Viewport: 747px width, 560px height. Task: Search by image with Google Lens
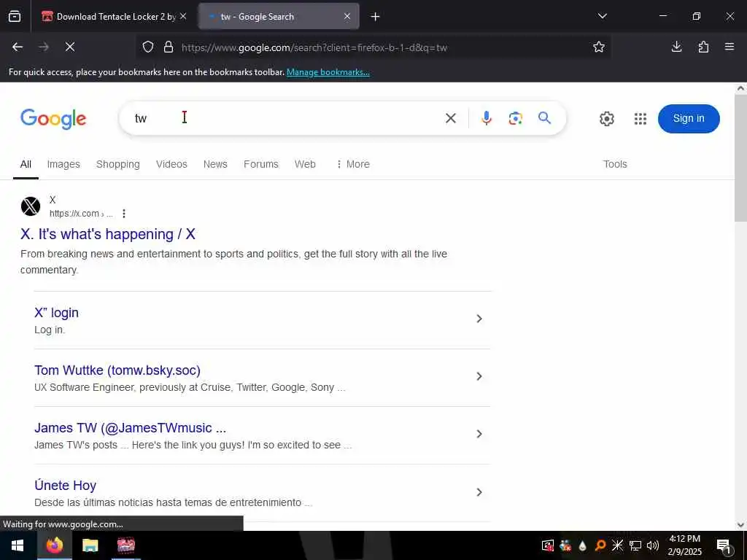click(516, 118)
